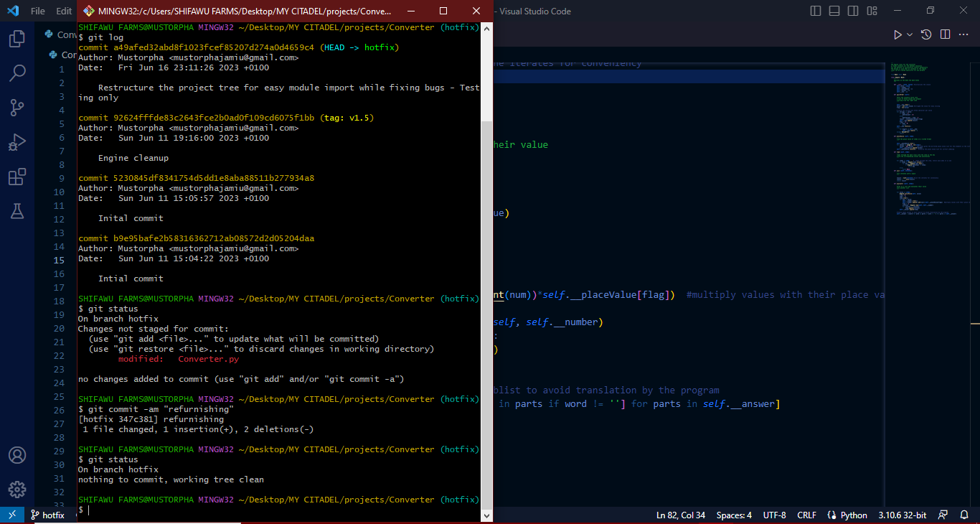The width and height of the screenshot is (980, 524).
Task: Open the Extensions view
Action: 17,177
